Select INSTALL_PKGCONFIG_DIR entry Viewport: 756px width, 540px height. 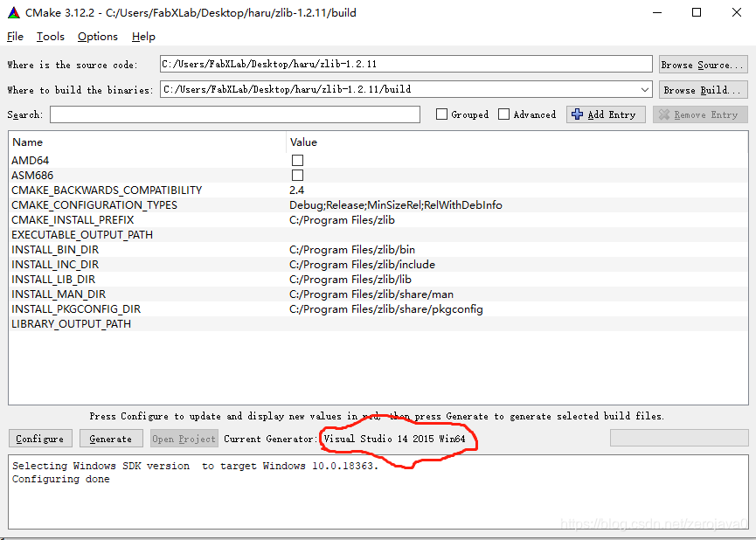pos(76,309)
